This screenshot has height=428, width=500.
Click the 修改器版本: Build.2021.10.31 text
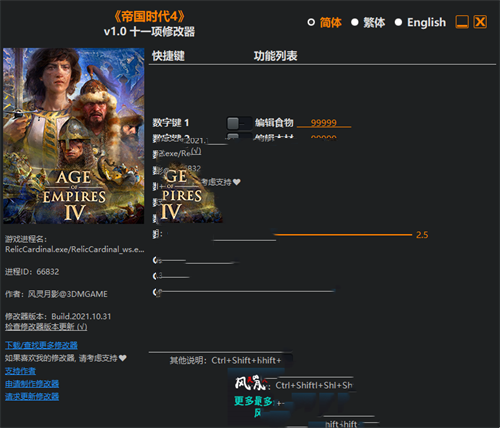(x=58, y=316)
